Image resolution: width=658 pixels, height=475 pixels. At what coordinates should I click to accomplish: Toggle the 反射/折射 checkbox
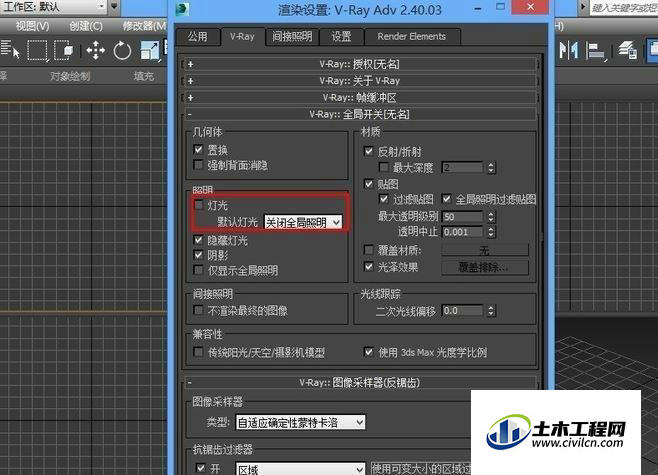[x=368, y=151]
